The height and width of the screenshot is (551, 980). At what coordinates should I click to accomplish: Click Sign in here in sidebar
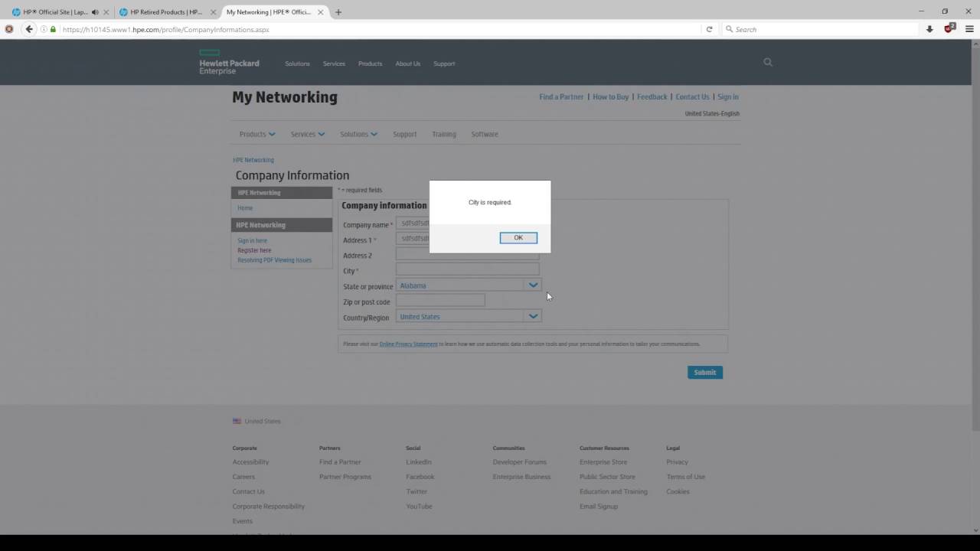[252, 240]
